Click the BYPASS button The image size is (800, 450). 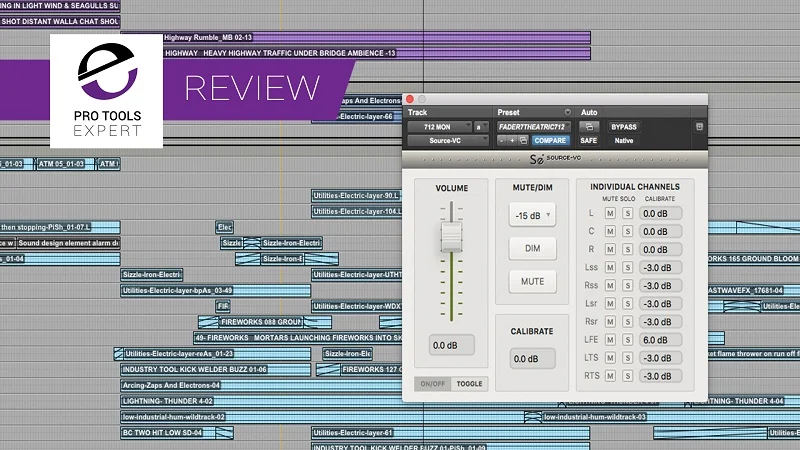tap(623, 127)
